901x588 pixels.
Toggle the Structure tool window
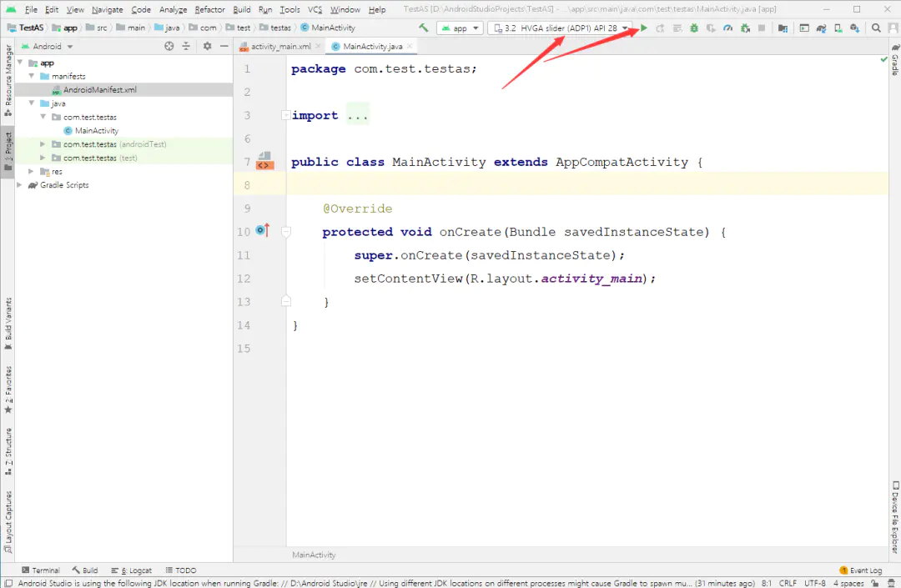pos(8,452)
